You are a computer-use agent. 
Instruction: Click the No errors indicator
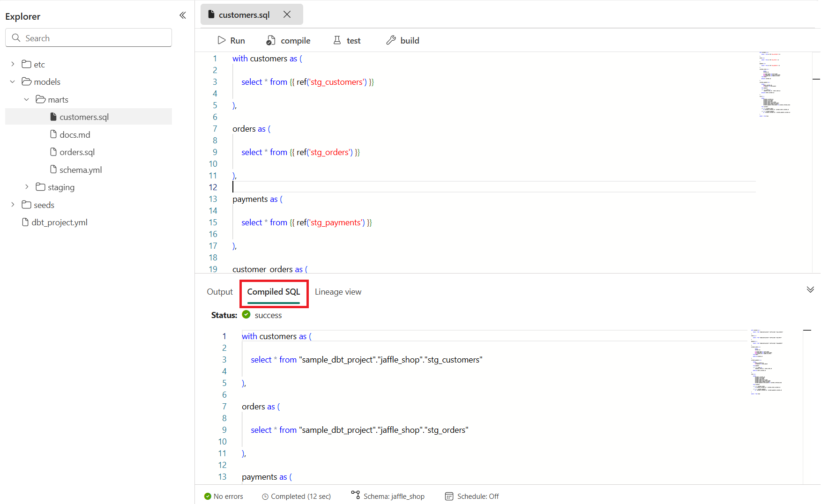[208, 496]
